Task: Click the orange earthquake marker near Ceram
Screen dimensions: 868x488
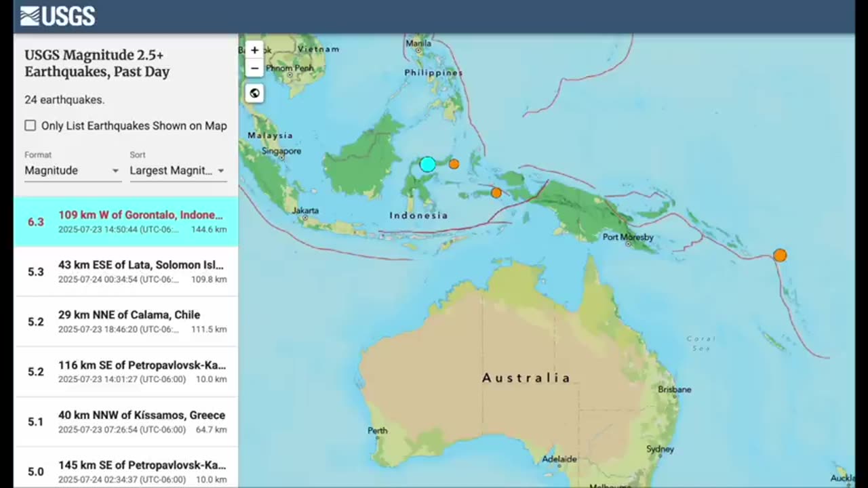Action: (x=496, y=192)
